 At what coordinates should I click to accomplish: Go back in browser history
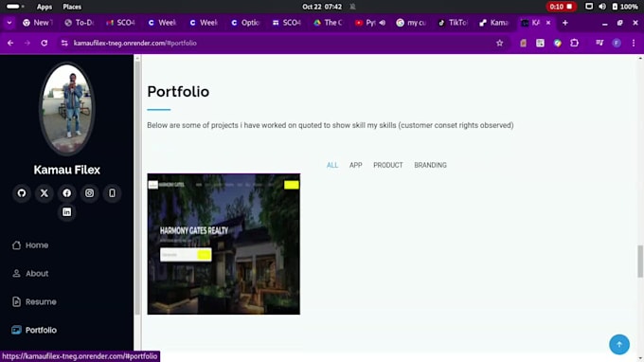[10, 44]
